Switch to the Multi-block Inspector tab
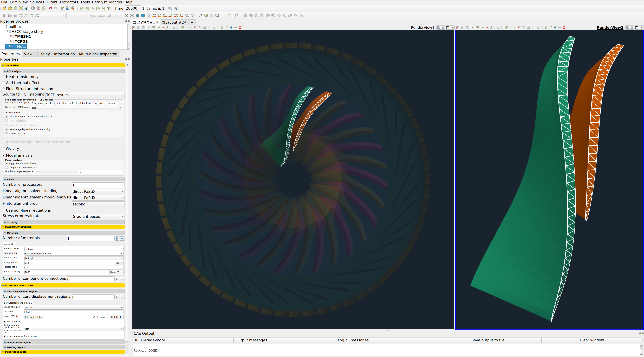This screenshot has width=644, height=357. click(x=98, y=54)
